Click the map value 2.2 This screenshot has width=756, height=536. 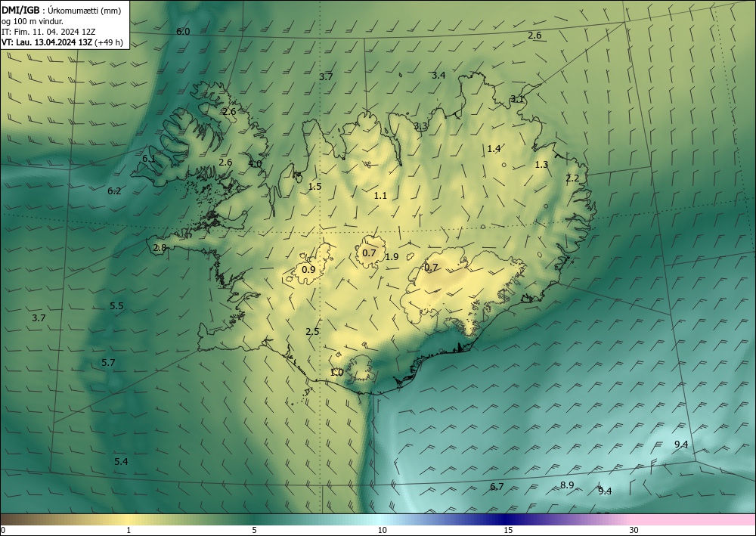[572, 179]
